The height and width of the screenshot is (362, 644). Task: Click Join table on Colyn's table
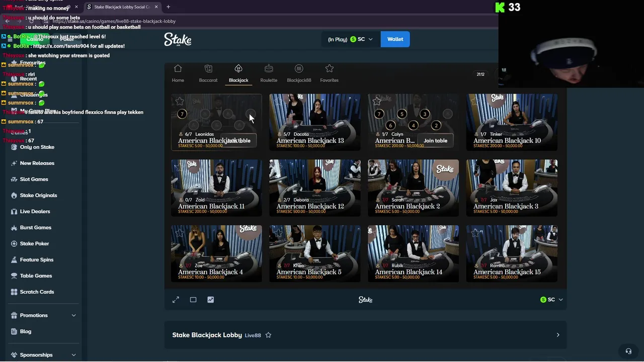(435, 141)
